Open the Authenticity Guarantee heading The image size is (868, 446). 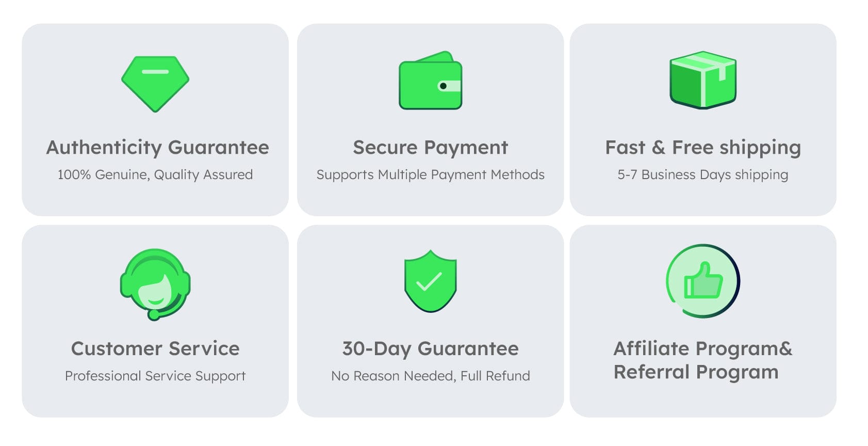(157, 148)
